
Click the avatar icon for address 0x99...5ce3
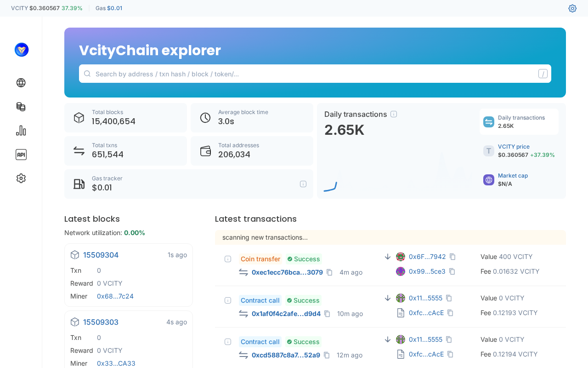click(x=401, y=271)
